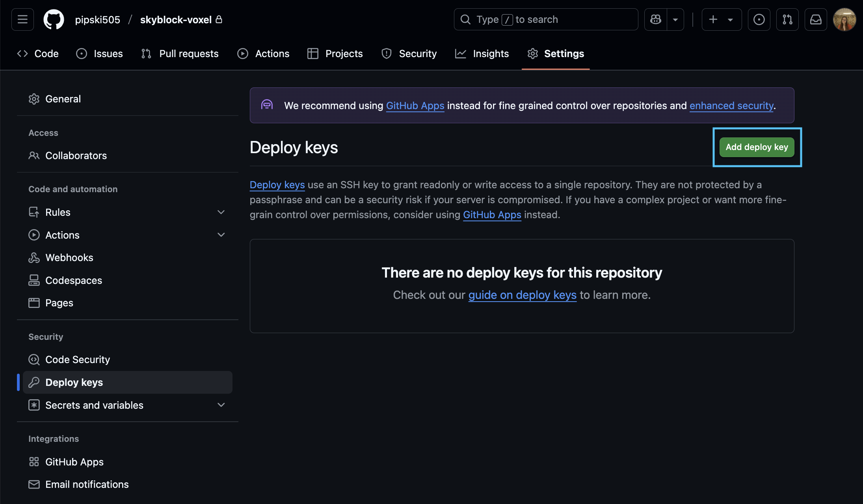Viewport: 863px width, 504px height.
Task: Open Code Security settings
Action: [128, 359]
